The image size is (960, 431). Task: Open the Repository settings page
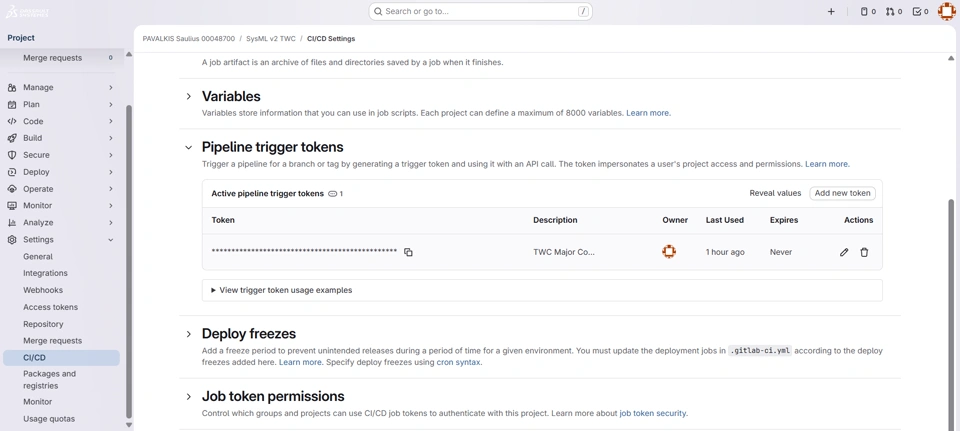[x=43, y=324]
